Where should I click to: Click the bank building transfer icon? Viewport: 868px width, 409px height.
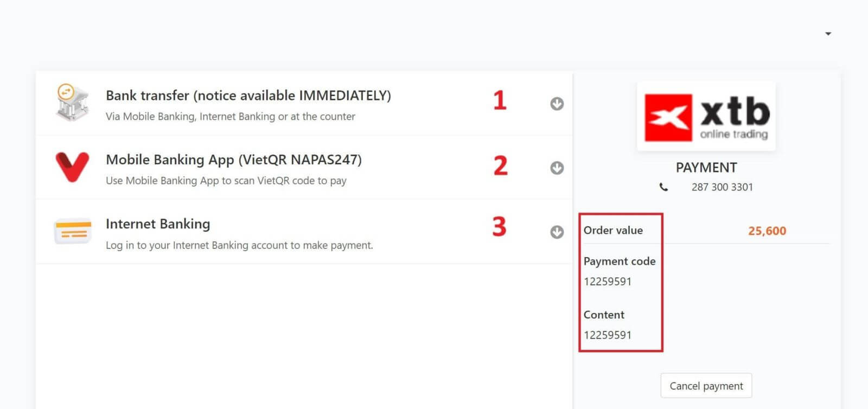click(x=72, y=103)
